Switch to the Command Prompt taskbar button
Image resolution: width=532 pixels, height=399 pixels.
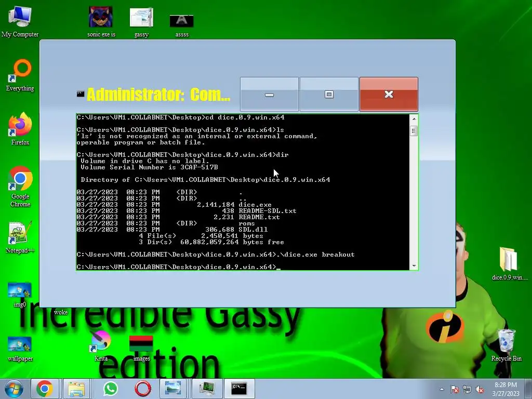click(239, 389)
